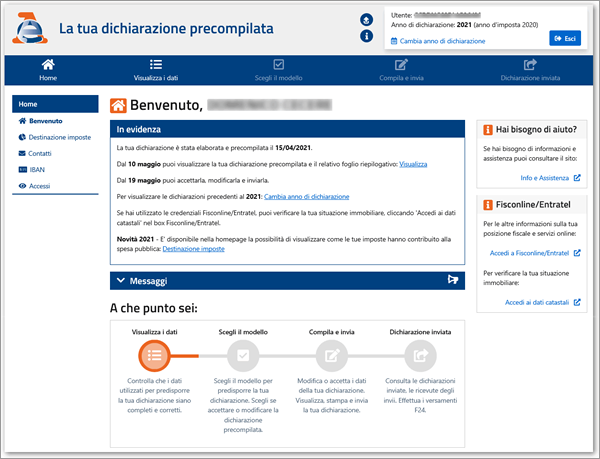Select Benvenuto in the sidebar

click(x=46, y=121)
